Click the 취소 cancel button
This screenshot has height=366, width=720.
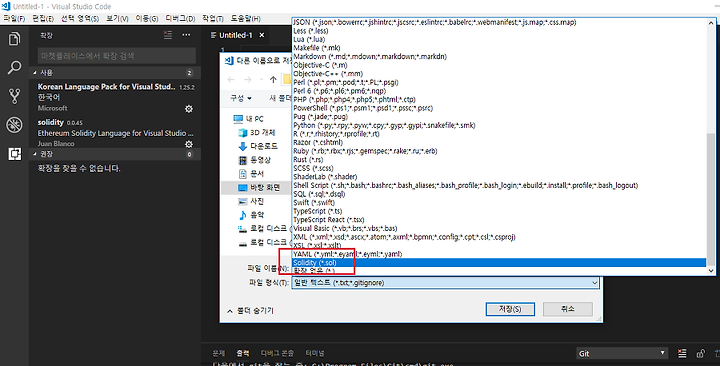pos(568,309)
